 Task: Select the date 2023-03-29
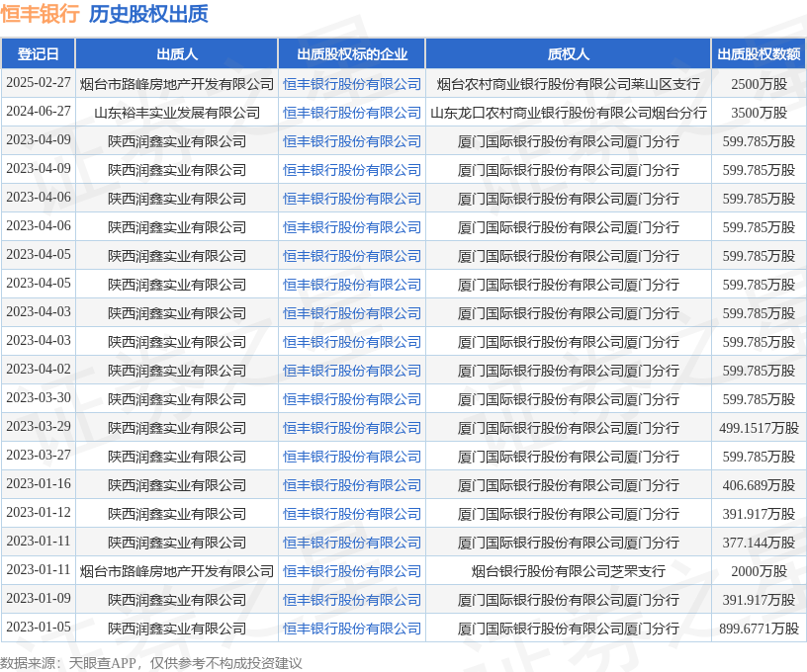[39, 427]
